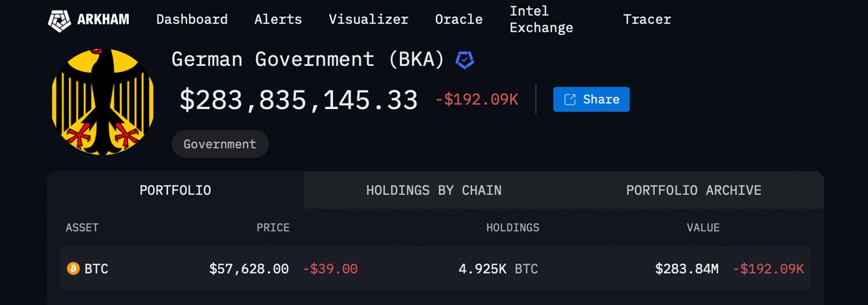Viewport: 868px width, 305px height.
Task: Open the Tracer tool
Action: coord(647,20)
